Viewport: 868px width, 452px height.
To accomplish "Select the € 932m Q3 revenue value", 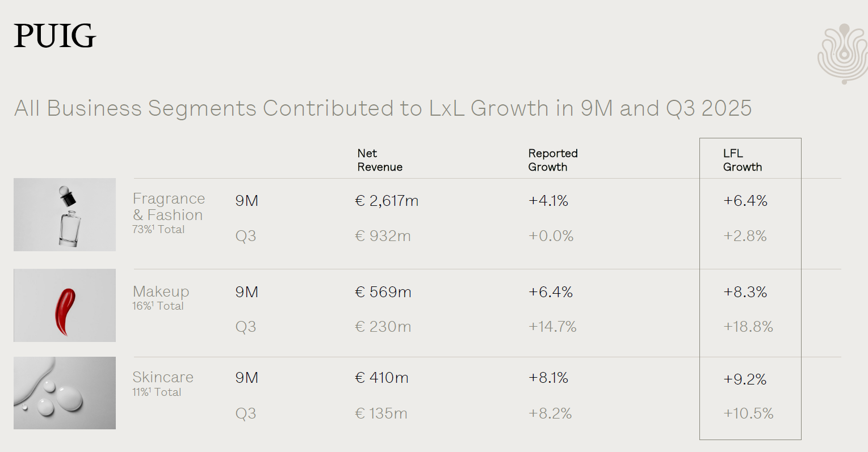I will 383,236.
